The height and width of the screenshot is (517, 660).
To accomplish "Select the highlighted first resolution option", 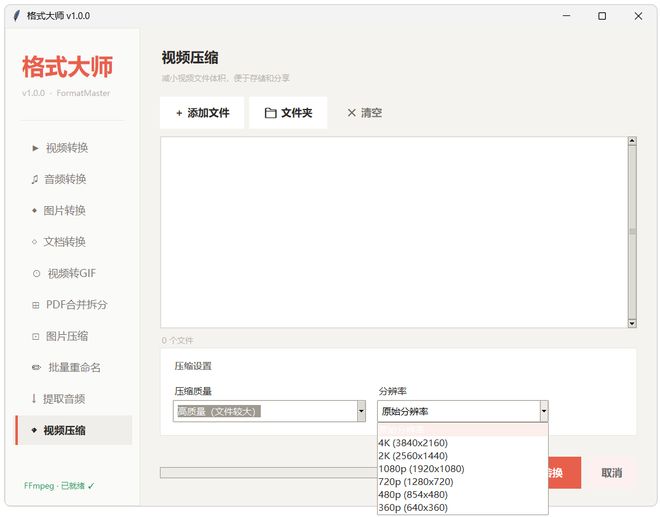I will click(463, 430).
